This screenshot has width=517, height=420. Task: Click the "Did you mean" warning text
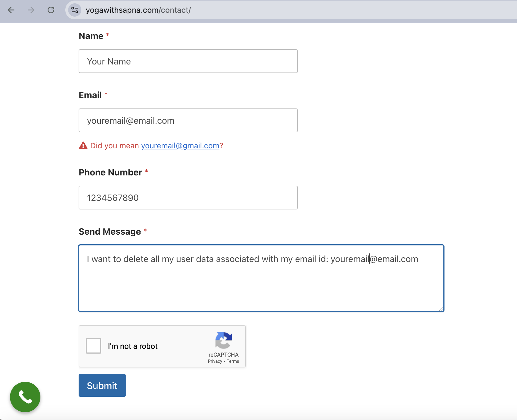point(115,146)
